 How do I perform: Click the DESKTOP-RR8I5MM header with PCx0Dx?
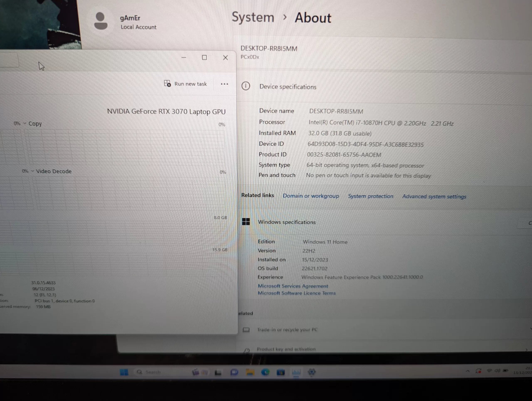tap(269, 52)
